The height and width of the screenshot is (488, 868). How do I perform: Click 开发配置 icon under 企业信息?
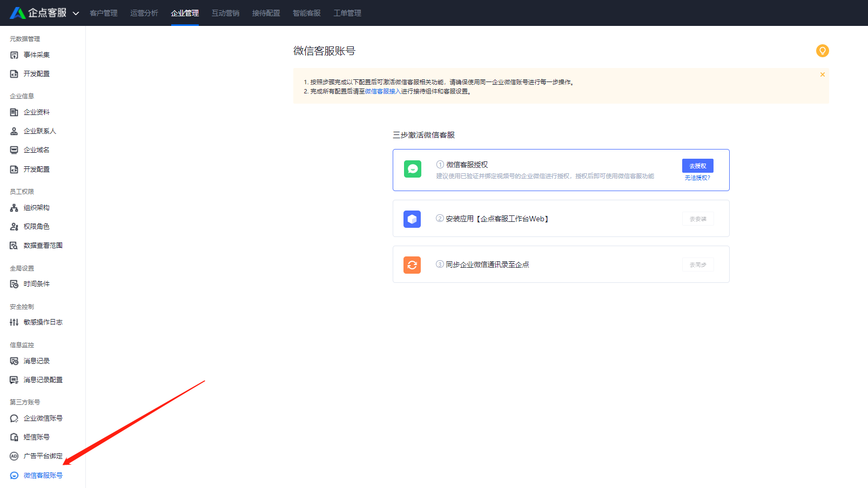(x=14, y=170)
